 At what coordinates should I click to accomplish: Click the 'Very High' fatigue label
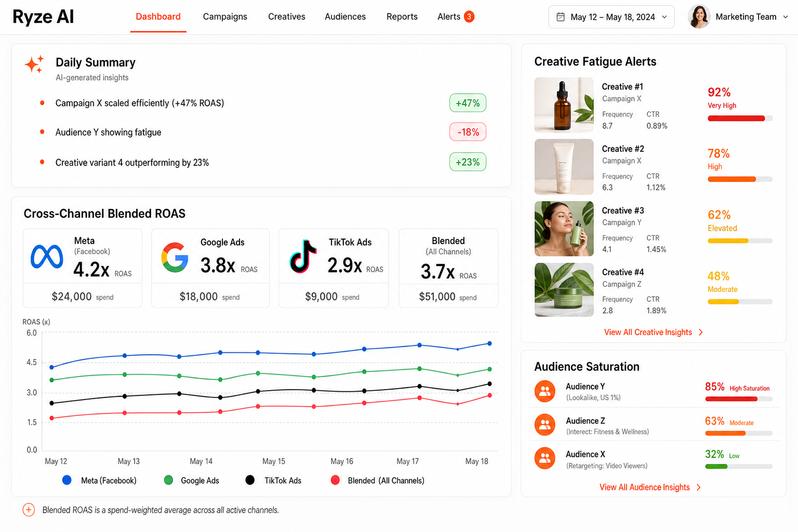(722, 105)
